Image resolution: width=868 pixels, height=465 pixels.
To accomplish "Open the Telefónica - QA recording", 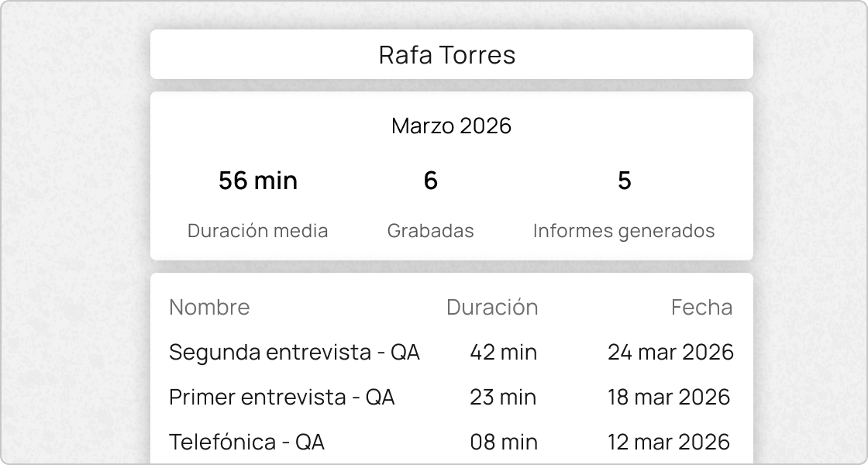I will point(245,442).
